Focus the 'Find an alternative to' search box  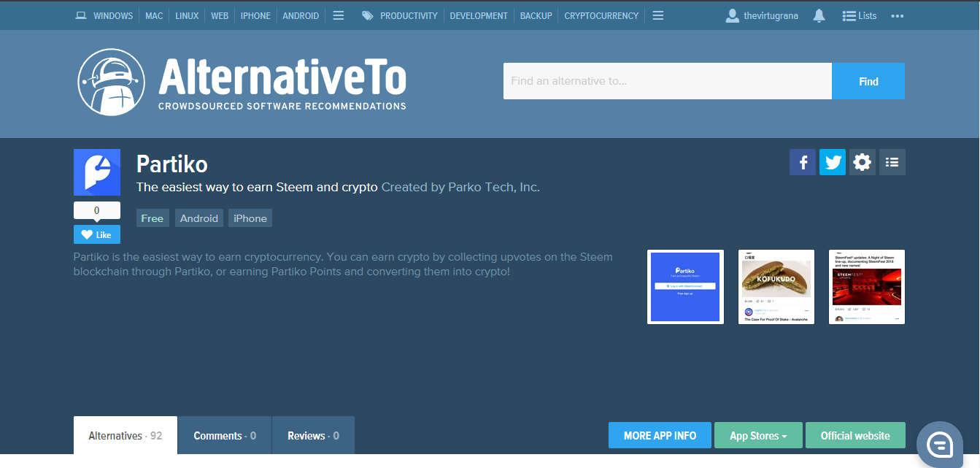(x=667, y=81)
